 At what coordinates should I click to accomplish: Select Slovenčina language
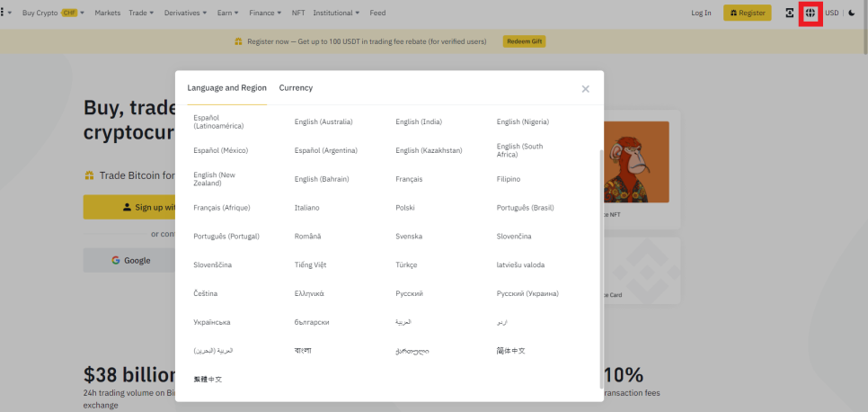pos(514,237)
